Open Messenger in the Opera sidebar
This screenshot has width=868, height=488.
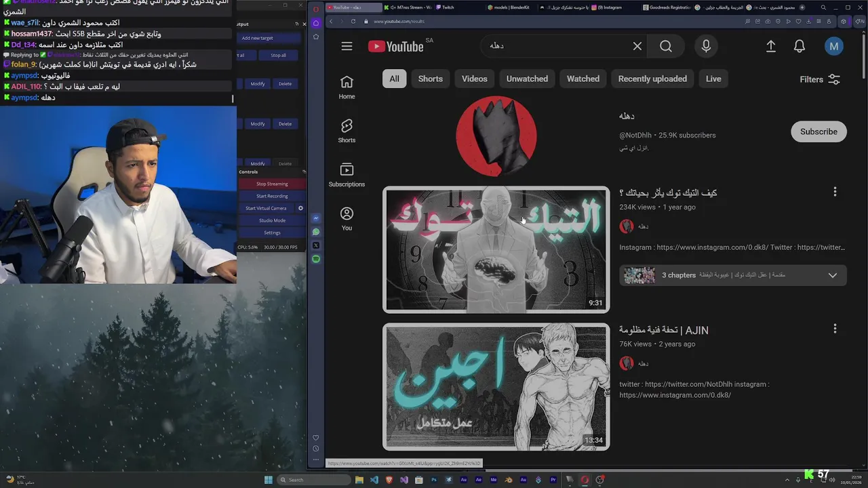tap(316, 218)
